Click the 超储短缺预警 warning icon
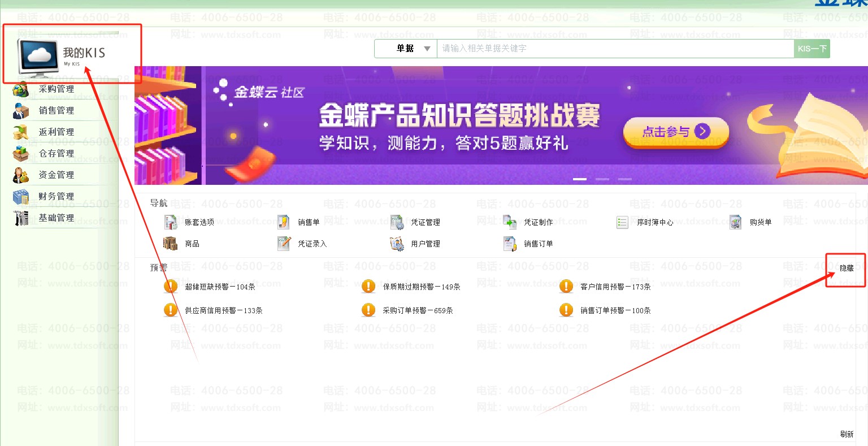The width and height of the screenshot is (868, 446). (171, 287)
